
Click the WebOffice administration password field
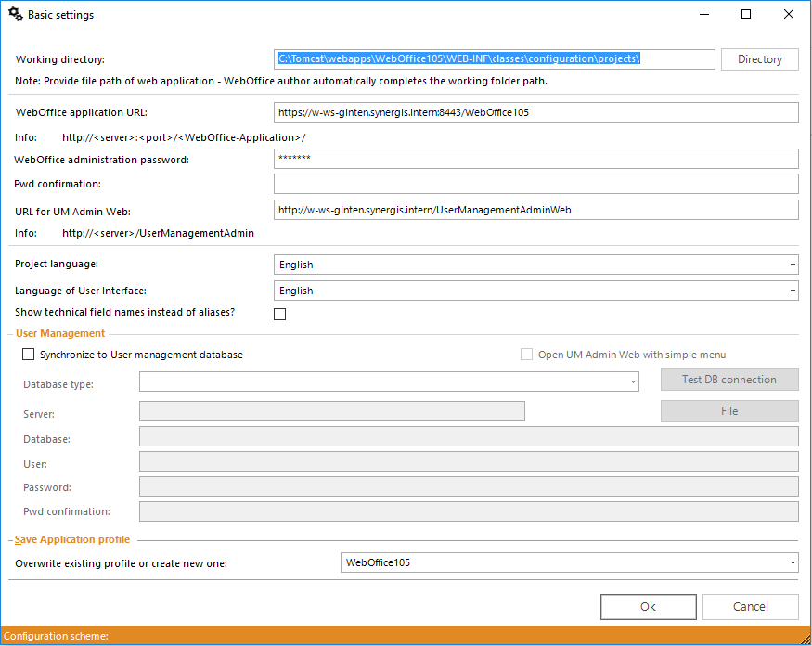coord(536,158)
